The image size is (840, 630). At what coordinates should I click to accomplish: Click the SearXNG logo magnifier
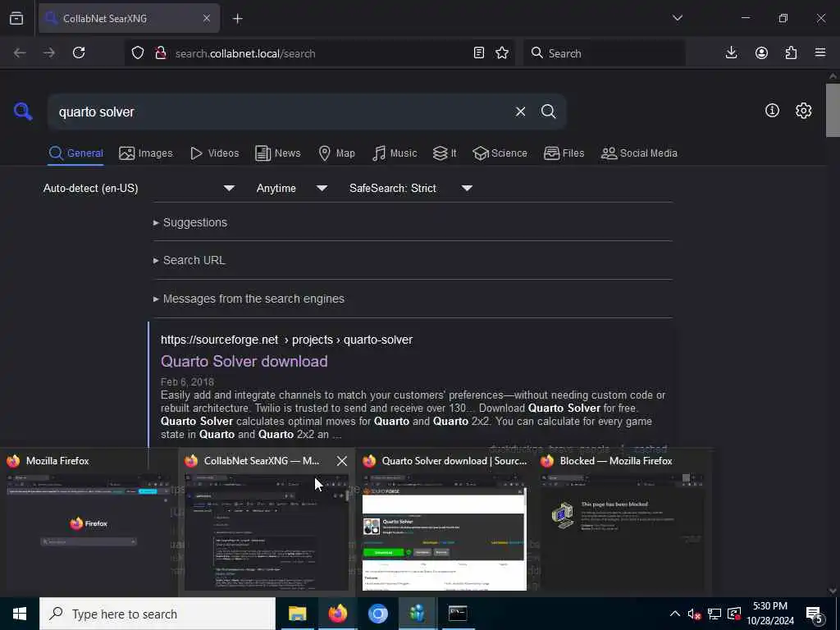point(23,112)
